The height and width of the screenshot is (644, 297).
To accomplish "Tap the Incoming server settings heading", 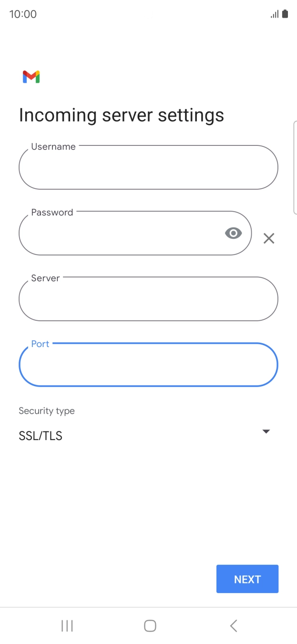I will pos(121,115).
